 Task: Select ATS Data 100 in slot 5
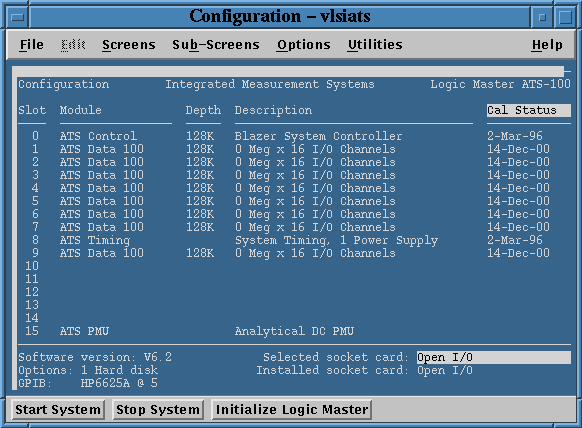(102, 201)
